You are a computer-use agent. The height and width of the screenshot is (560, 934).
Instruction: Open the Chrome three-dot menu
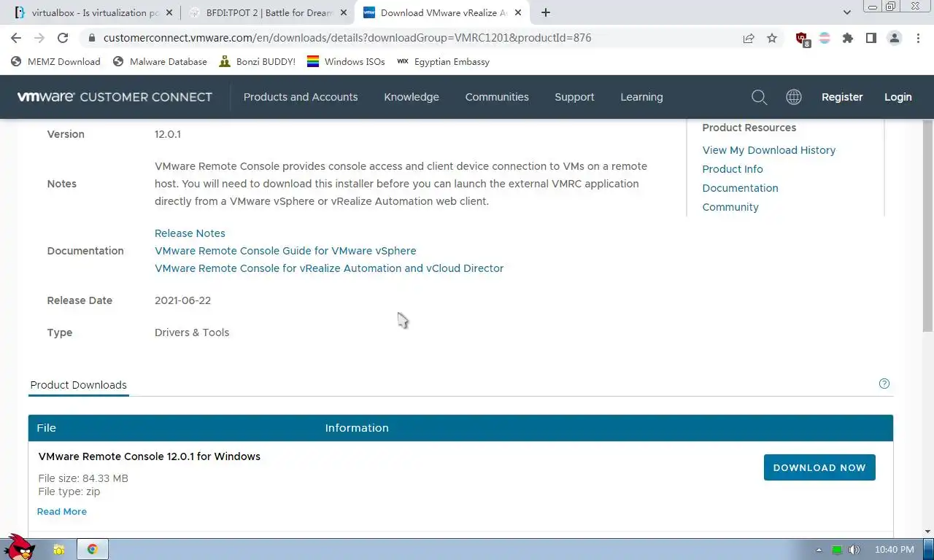(x=918, y=38)
